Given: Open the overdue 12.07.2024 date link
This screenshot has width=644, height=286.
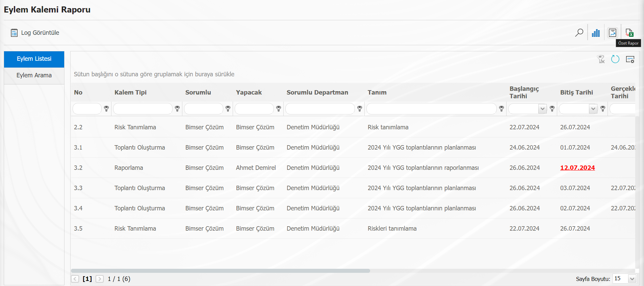Looking at the screenshot, I should coord(577,168).
